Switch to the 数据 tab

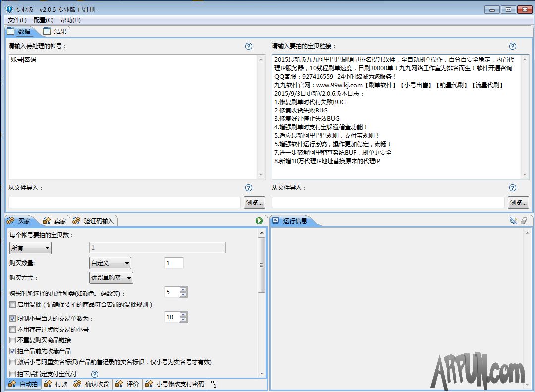point(20,31)
